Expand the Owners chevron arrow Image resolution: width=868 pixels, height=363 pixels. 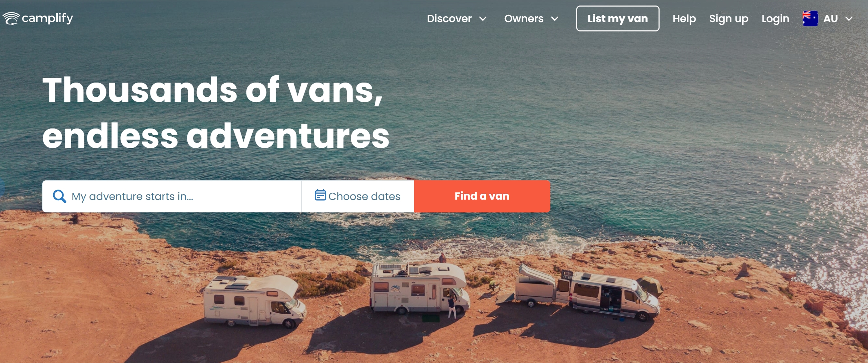555,19
